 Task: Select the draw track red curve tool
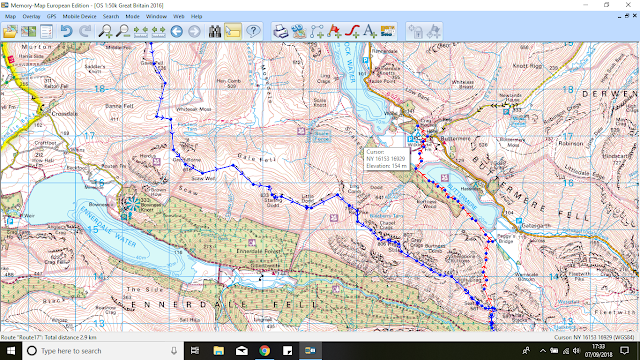tap(352, 31)
